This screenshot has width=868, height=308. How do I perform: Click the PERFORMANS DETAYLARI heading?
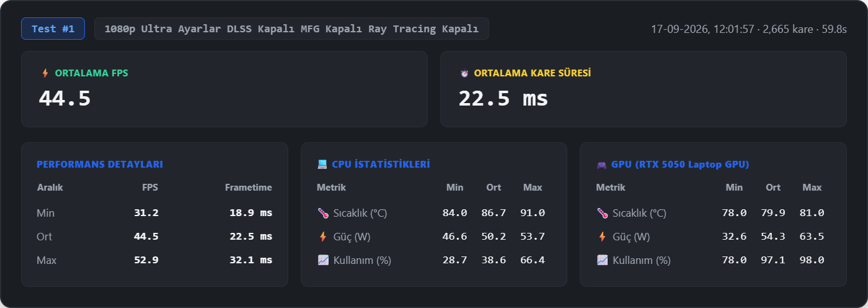100,165
